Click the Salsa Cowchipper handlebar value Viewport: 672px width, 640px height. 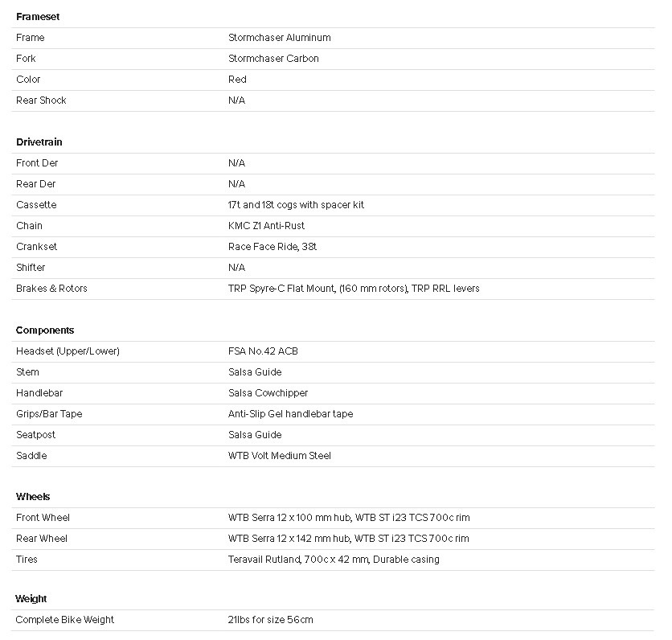tap(268, 393)
